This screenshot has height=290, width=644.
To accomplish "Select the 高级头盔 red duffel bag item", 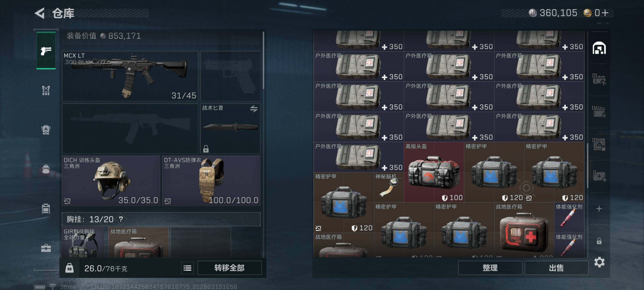I will (x=434, y=172).
